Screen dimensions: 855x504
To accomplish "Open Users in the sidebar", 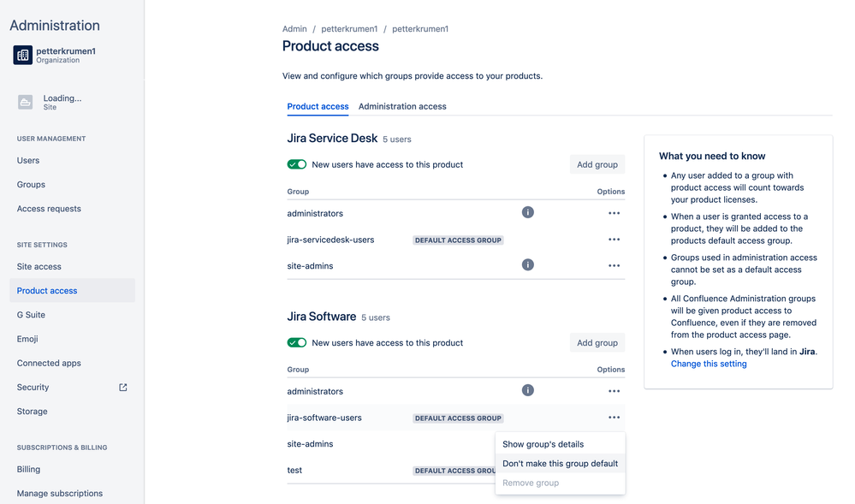I will click(x=28, y=160).
